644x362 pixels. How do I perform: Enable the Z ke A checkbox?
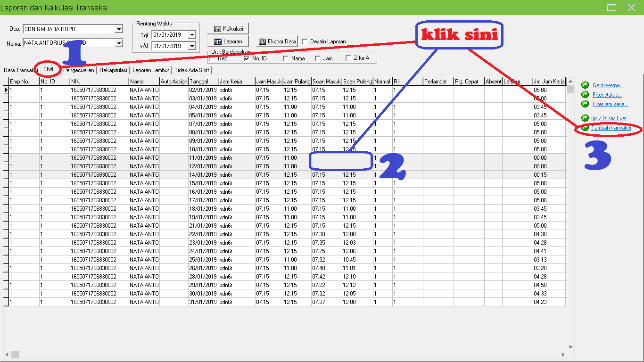coord(348,58)
